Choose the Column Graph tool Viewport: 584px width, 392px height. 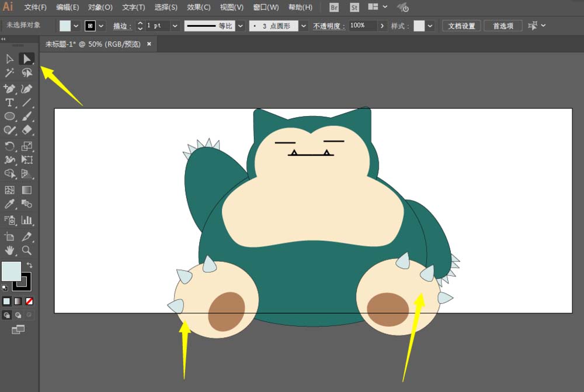(27, 220)
